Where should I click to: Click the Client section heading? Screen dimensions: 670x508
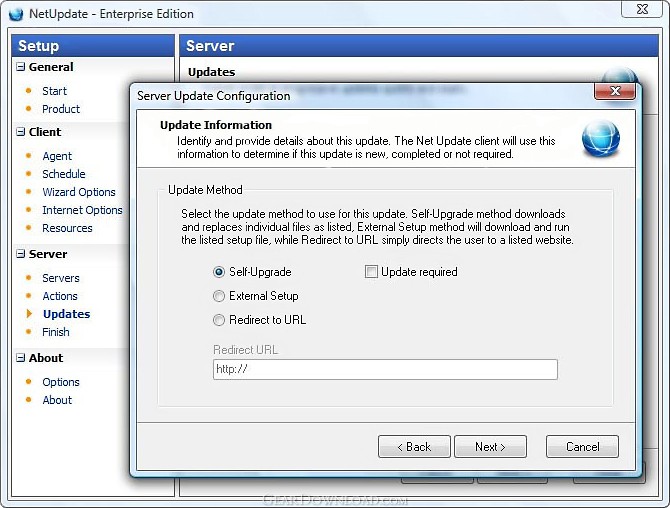pyautogui.click(x=45, y=132)
